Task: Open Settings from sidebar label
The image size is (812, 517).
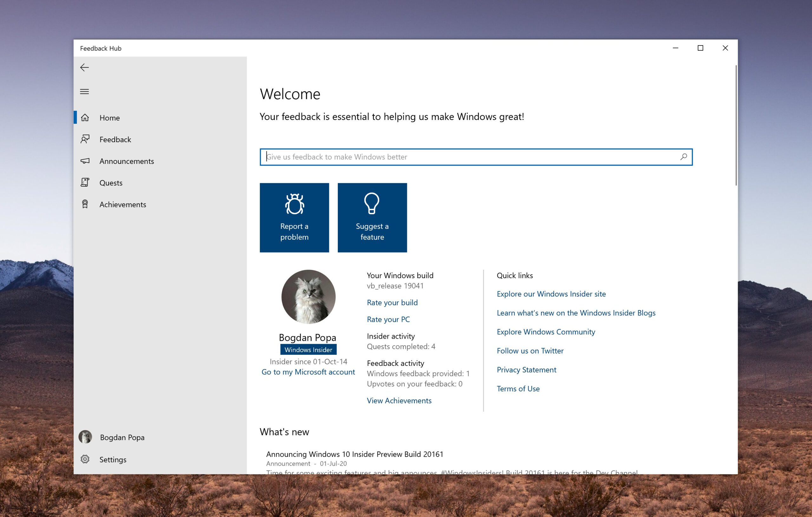Action: click(x=113, y=460)
